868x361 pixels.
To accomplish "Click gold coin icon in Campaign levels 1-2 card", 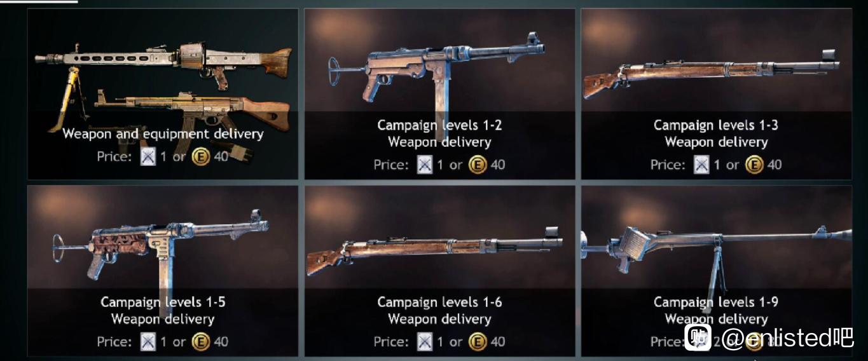I will 478,165.
